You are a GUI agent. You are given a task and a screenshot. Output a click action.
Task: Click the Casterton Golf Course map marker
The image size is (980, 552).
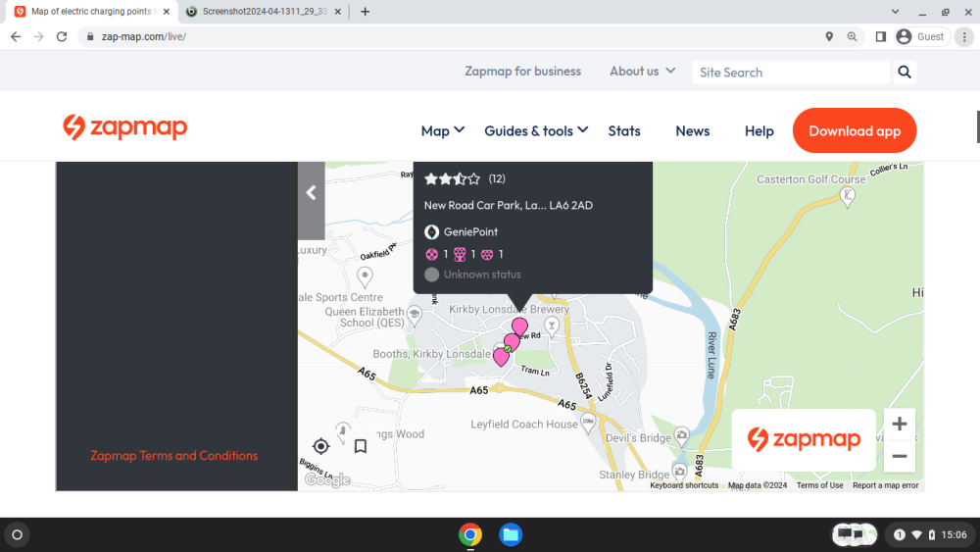[x=848, y=197]
